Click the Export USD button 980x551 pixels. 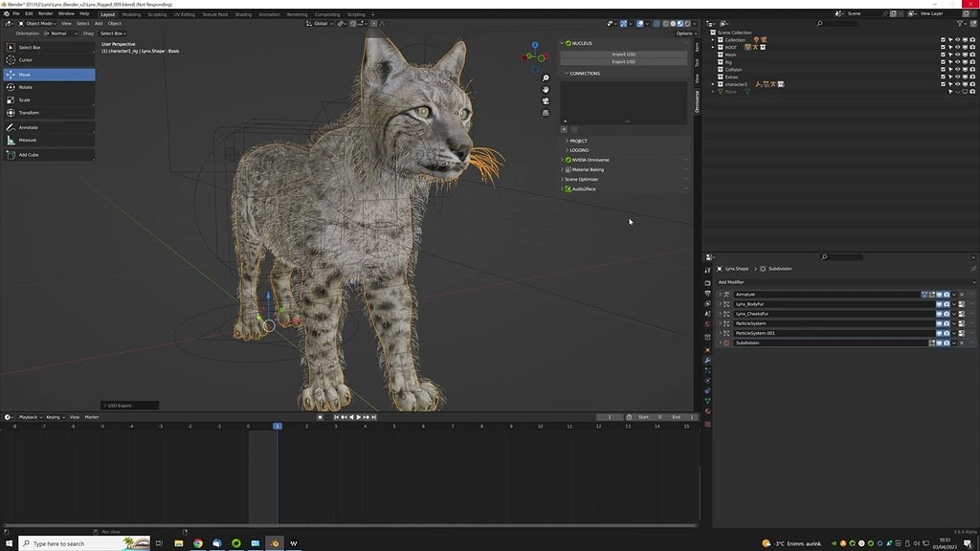tap(623, 62)
